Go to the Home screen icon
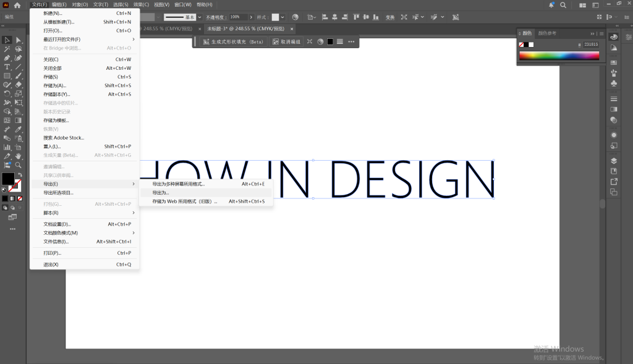 pos(17,5)
